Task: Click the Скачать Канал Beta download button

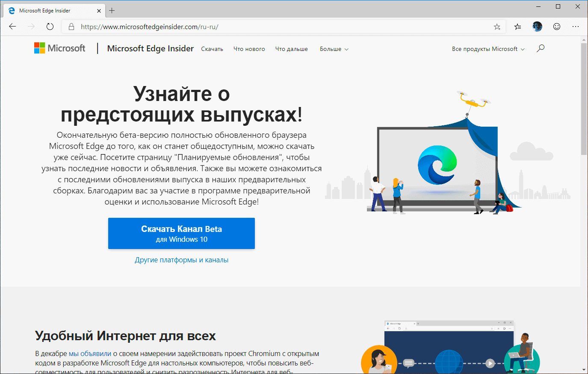Action: coord(181,233)
